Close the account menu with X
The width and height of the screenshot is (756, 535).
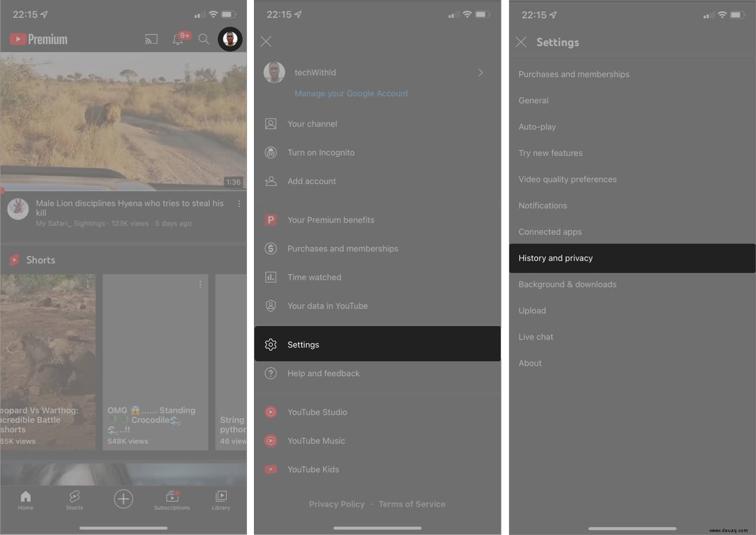click(x=266, y=41)
